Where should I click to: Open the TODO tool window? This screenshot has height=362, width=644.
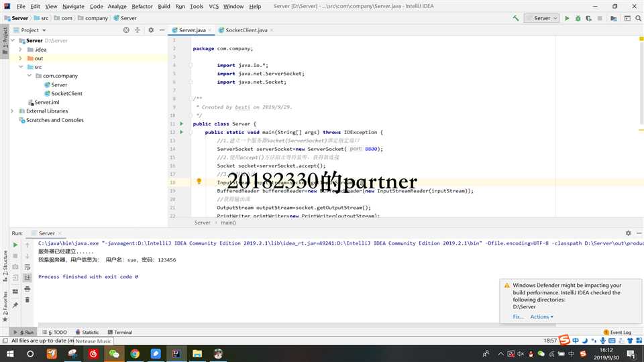(54, 332)
